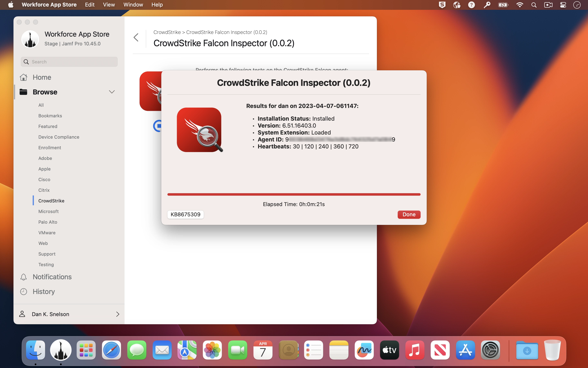Click 'Elapsed Time: 0h:0m:21s' text
588x368 pixels.
[x=294, y=204]
